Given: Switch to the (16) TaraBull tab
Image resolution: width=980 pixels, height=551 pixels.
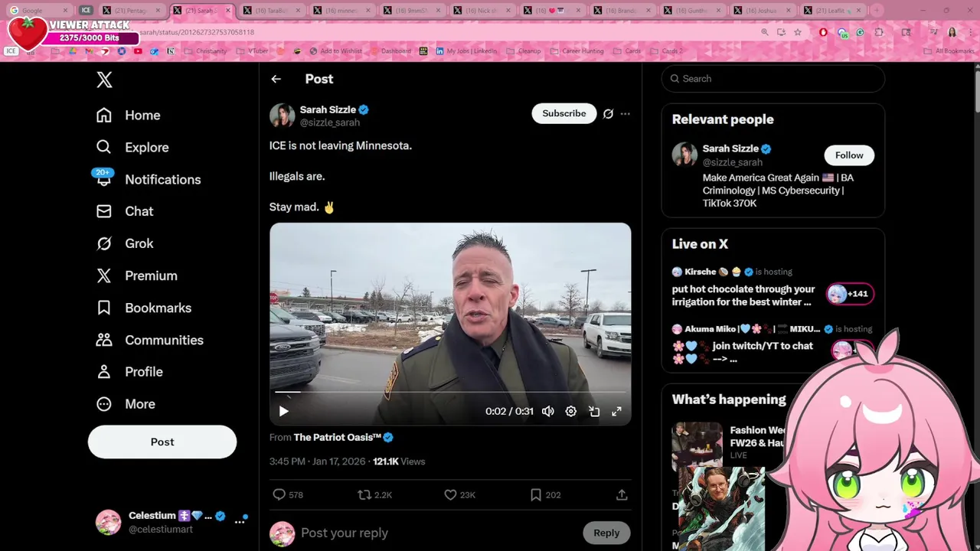Looking at the screenshot, I should click(270, 11).
